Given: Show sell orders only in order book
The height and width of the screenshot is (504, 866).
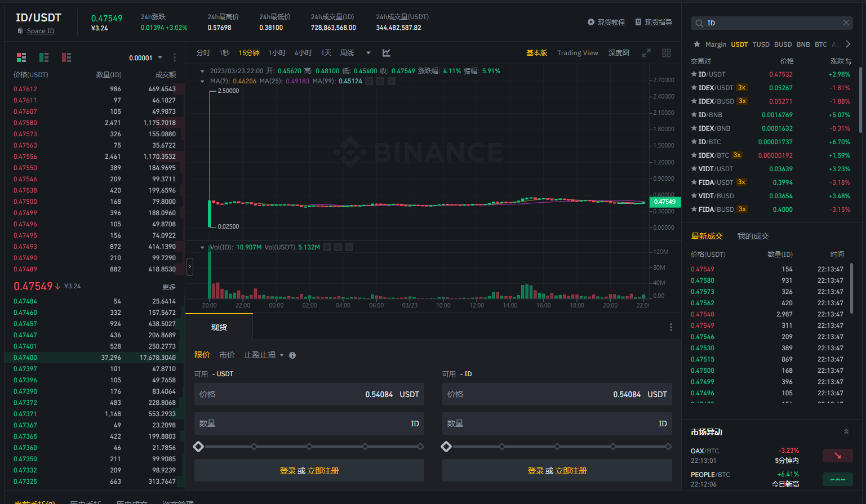Looking at the screenshot, I should [66, 57].
